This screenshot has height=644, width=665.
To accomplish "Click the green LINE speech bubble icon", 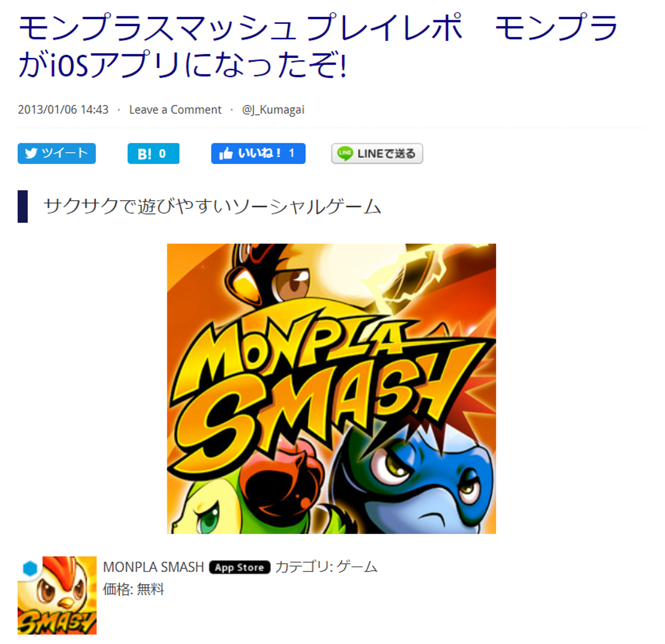I will click(x=345, y=153).
